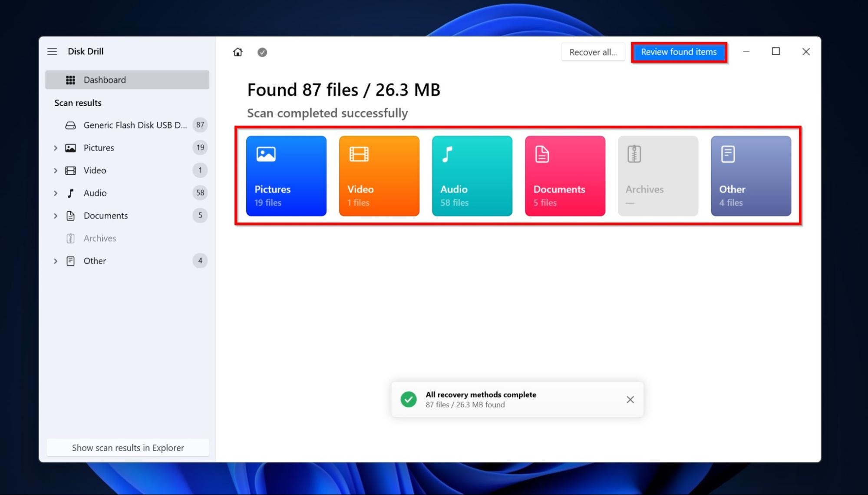Select the Documents scan category
Screen dimensions: 868x495
564,175
